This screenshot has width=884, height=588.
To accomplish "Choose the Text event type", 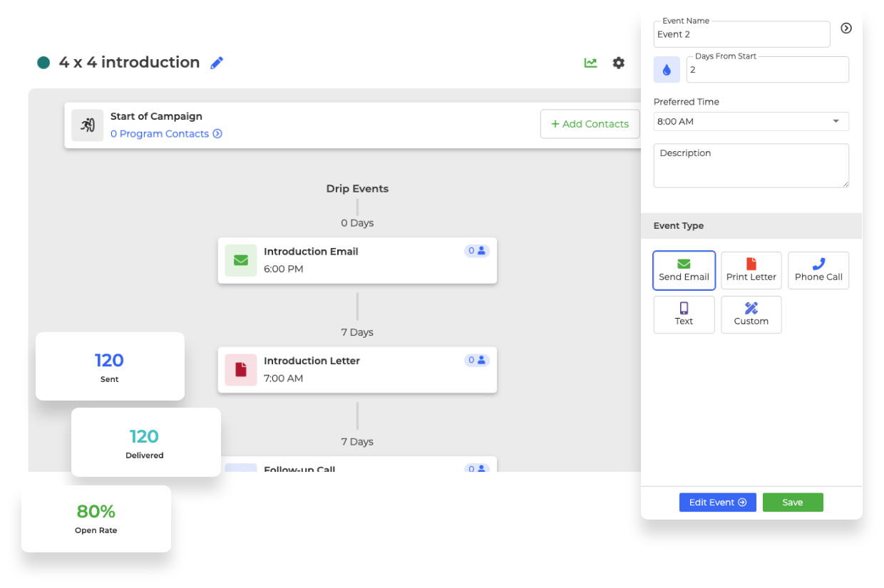I will pyautogui.click(x=684, y=314).
